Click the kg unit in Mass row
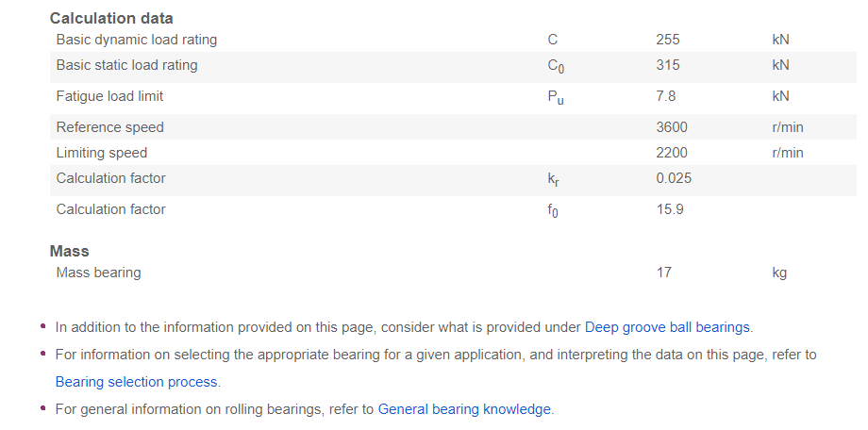This screenshot has height=430, width=868. 778,273
